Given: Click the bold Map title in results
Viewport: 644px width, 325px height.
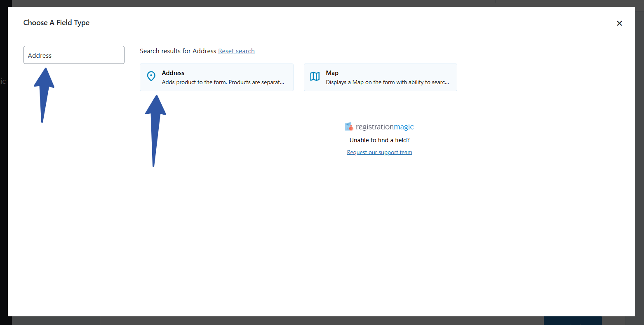Looking at the screenshot, I should [x=332, y=73].
